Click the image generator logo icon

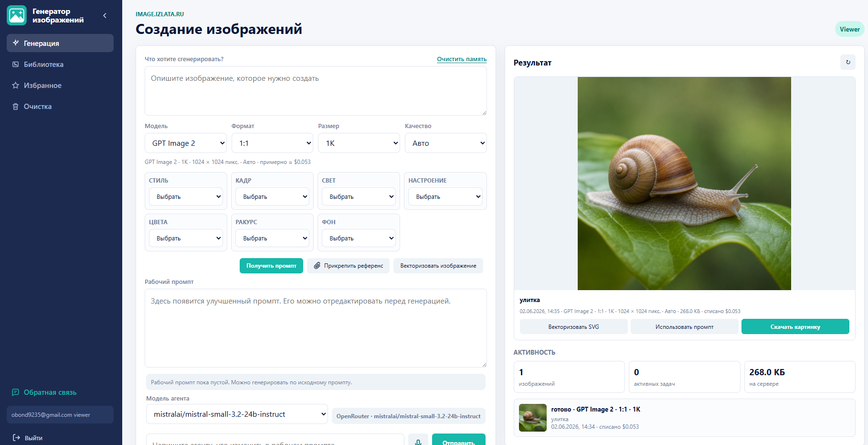[x=17, y=15]
